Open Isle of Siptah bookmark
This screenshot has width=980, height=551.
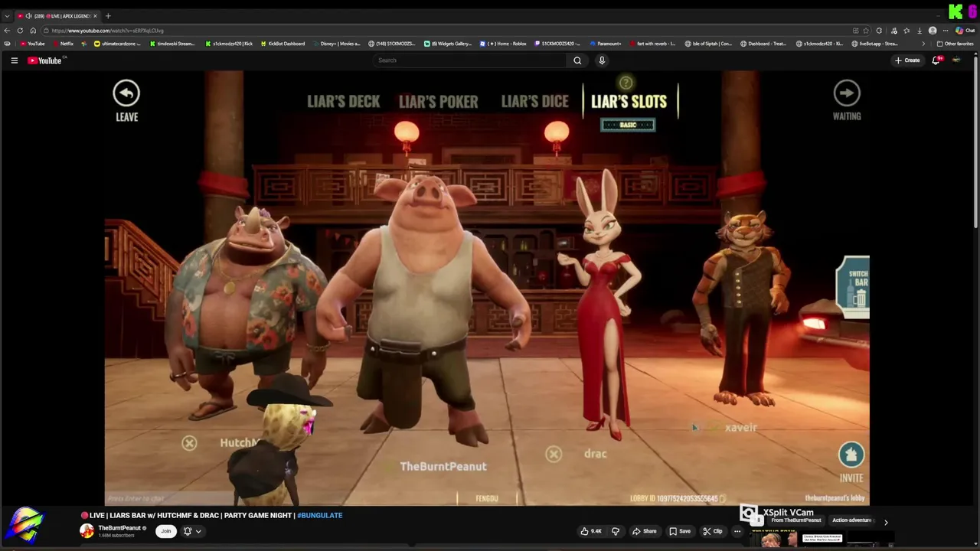pyautogui.click(x=708, y=44)
